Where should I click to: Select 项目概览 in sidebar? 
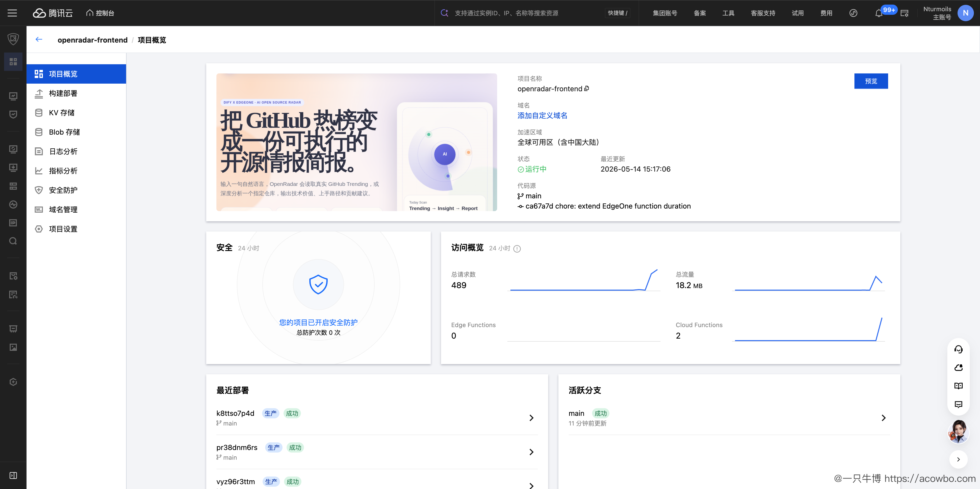point(76,74)
